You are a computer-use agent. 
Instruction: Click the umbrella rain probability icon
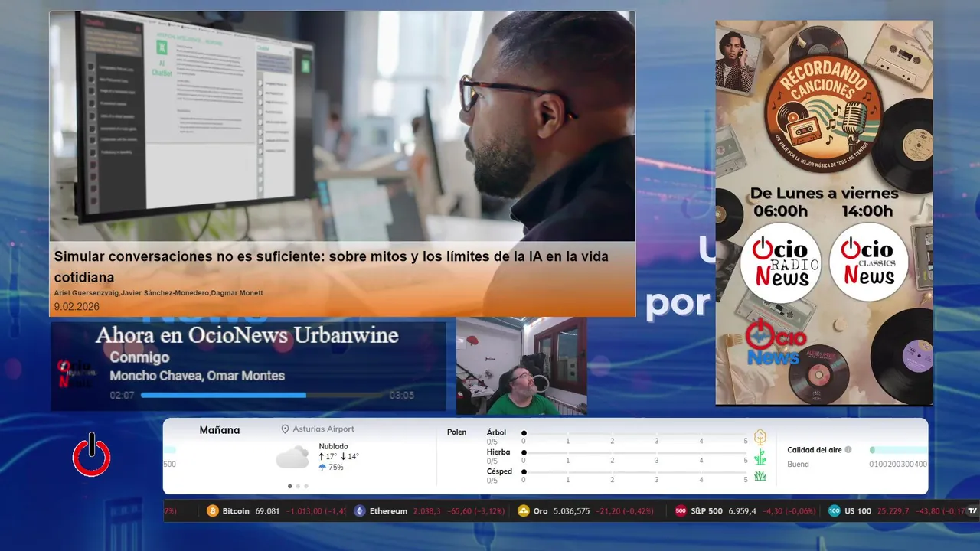click(322, 467)
